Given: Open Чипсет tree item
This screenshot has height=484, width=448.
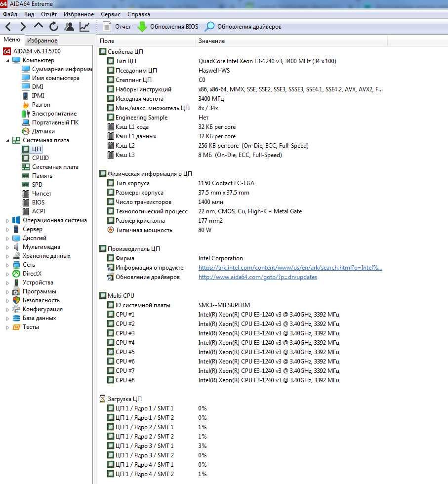Looking at the screenshot, I should 37,194.
